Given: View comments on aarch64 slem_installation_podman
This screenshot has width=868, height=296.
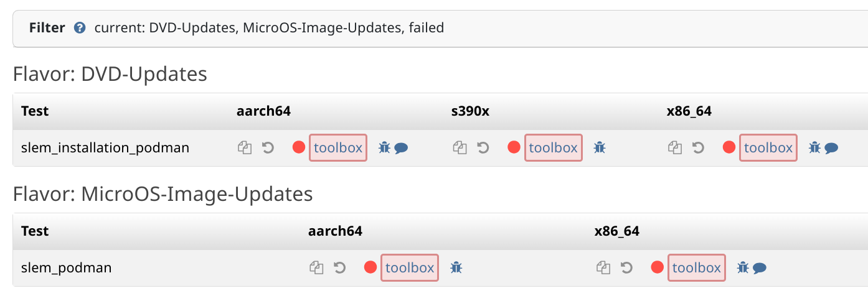Looking at the screenshot, I should coord(401,149).
